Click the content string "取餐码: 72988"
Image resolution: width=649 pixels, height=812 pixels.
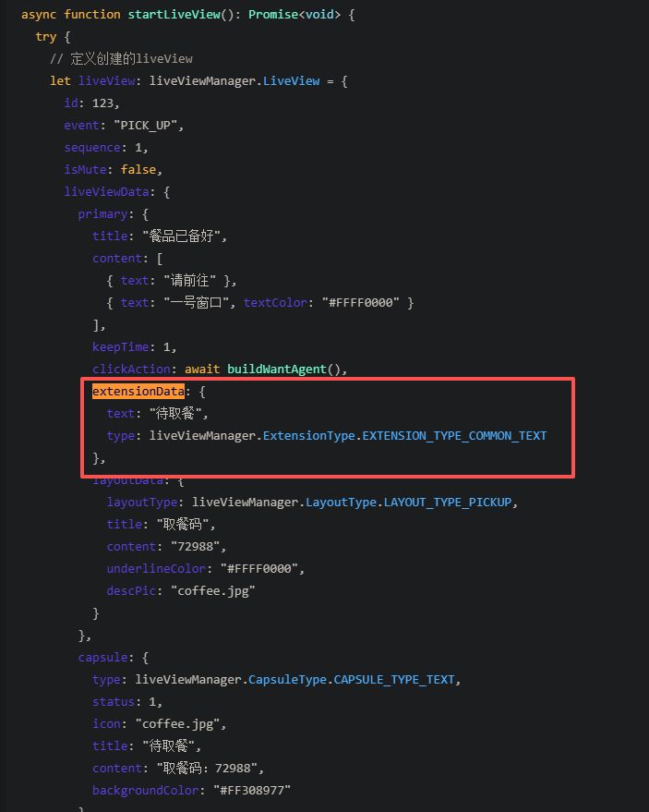207,769
